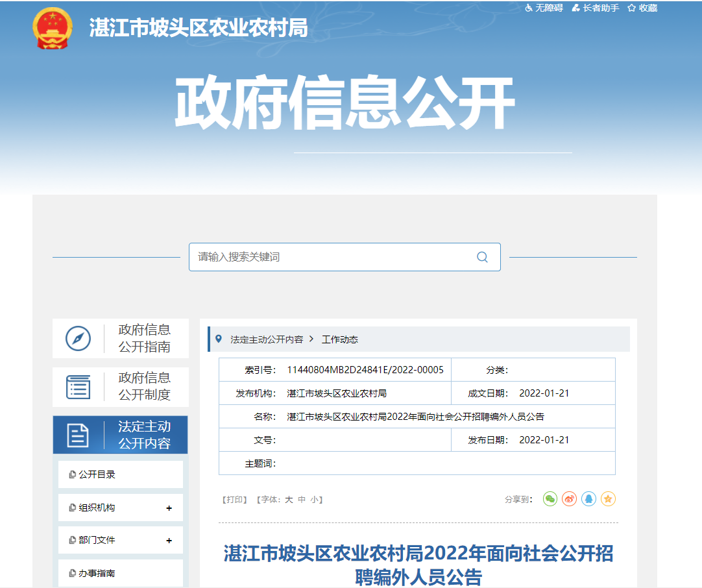The width and height of the screenshot is (702, 588).
Task: Share article via WeChat icon
Action: pos(550,499)
